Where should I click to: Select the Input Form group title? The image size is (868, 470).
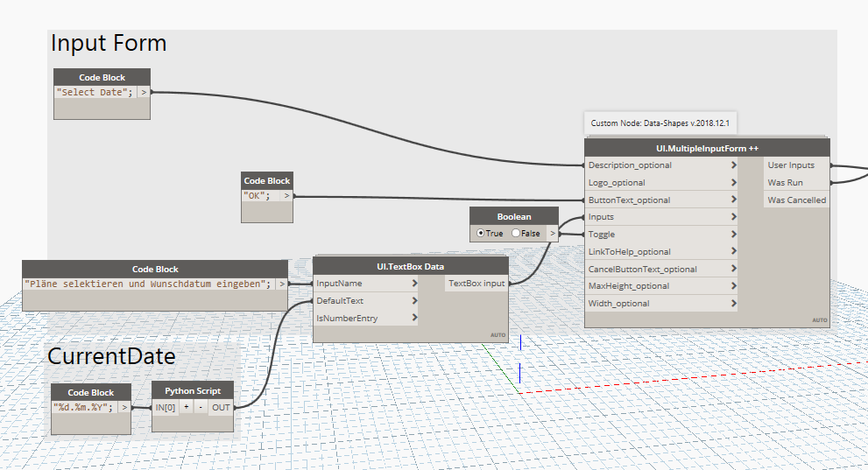[109, 43]
